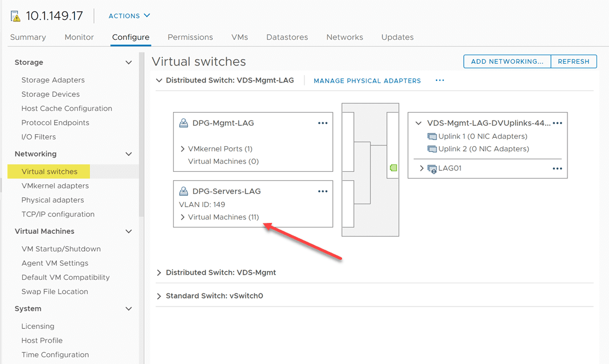Click the green port indicator in the switch diagram
The image size is (609, 364).
[x=393, y=168]
